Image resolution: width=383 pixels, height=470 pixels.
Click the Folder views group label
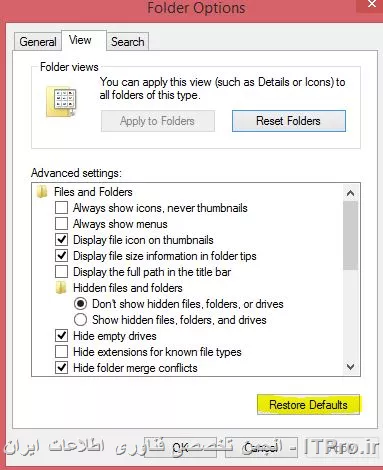(x=69, y=67)
